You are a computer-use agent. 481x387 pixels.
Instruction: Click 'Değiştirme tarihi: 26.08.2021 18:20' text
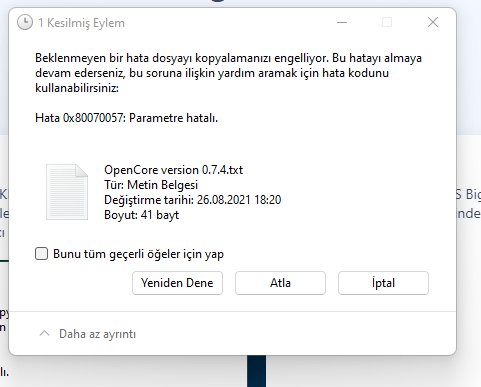(x=193, y=200)
